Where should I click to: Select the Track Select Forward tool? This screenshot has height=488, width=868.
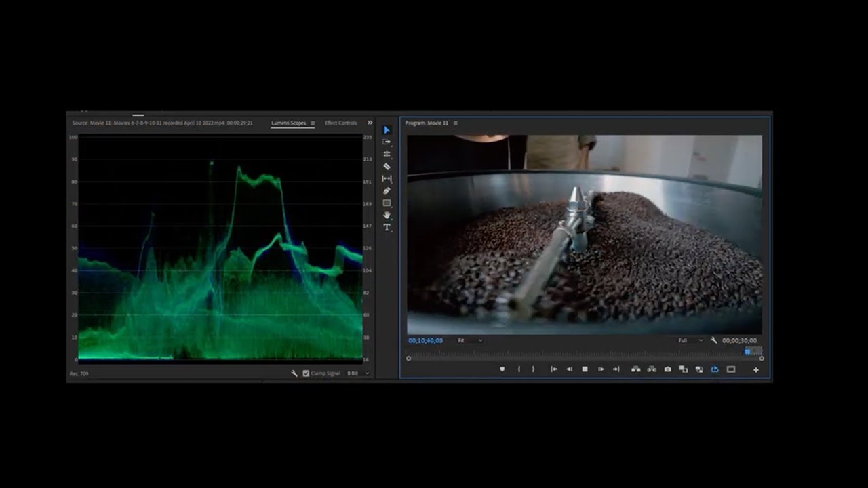(387, 142)
